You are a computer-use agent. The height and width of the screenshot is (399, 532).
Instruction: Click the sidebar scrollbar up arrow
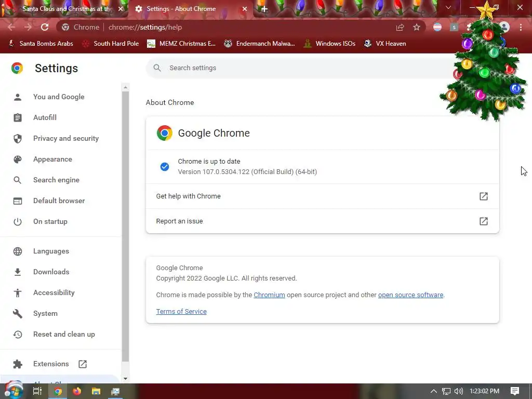[126, 87]
